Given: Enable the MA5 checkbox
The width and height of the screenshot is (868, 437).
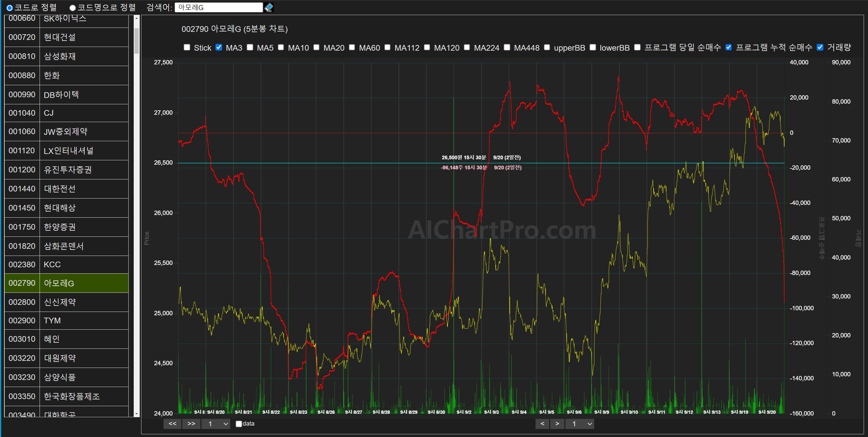Looking at the screenshot, I should [250, 47].
